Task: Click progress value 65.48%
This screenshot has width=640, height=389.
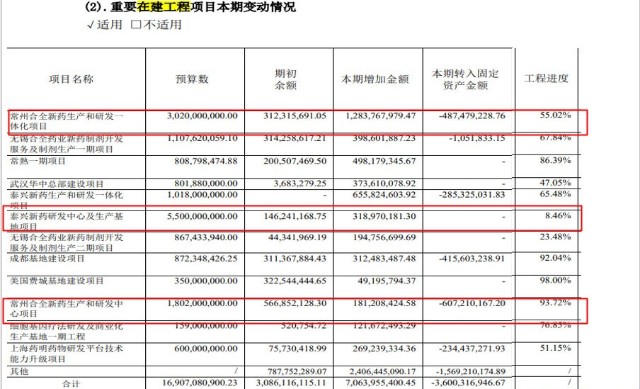Action: [x=556, y=193]
